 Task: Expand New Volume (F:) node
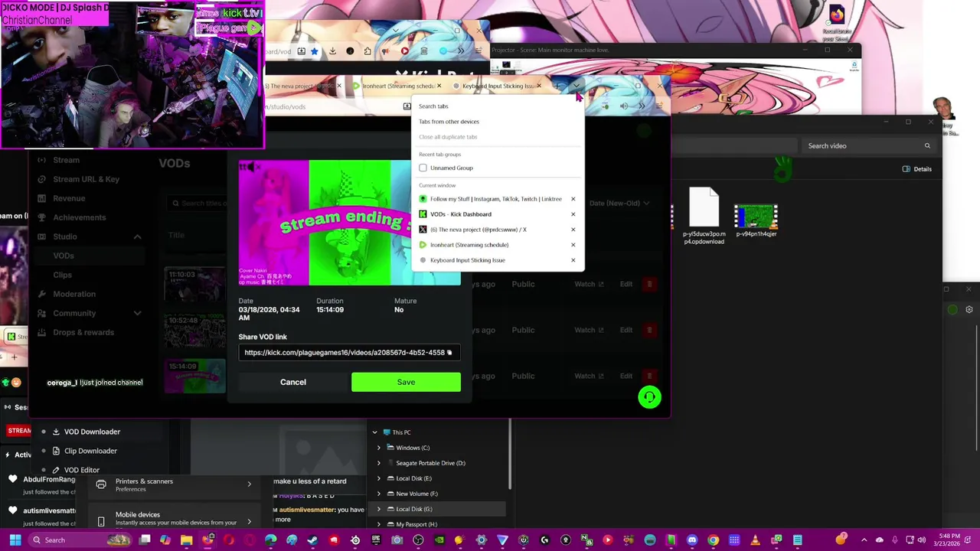click(x=378, y=494)
